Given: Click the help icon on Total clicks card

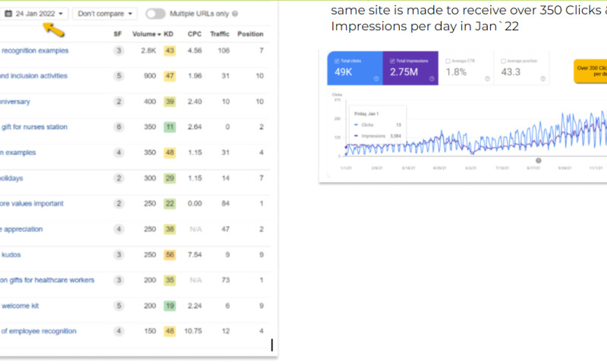Looking at the screenshot, I should 376,78.
